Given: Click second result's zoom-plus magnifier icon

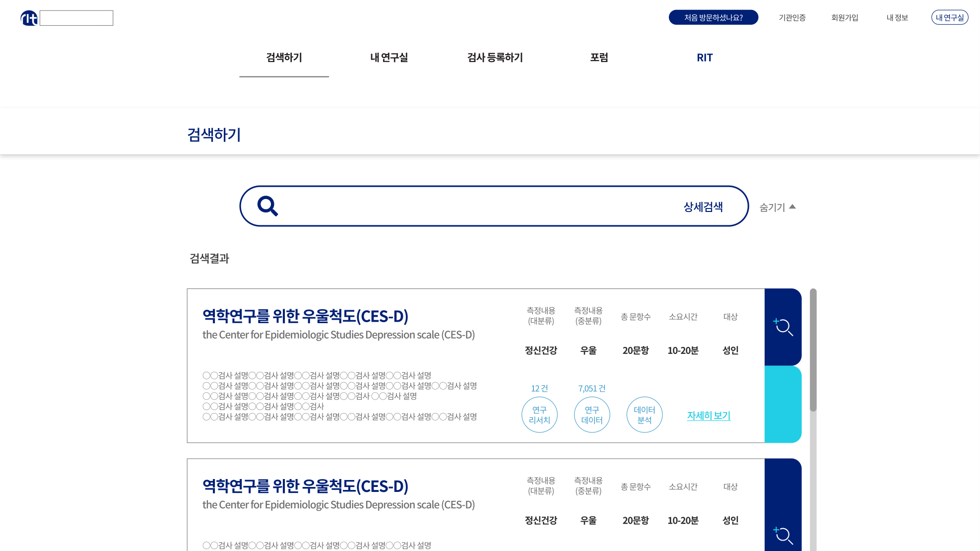Looking at the screenshot, I should click(x=783, y=535).
